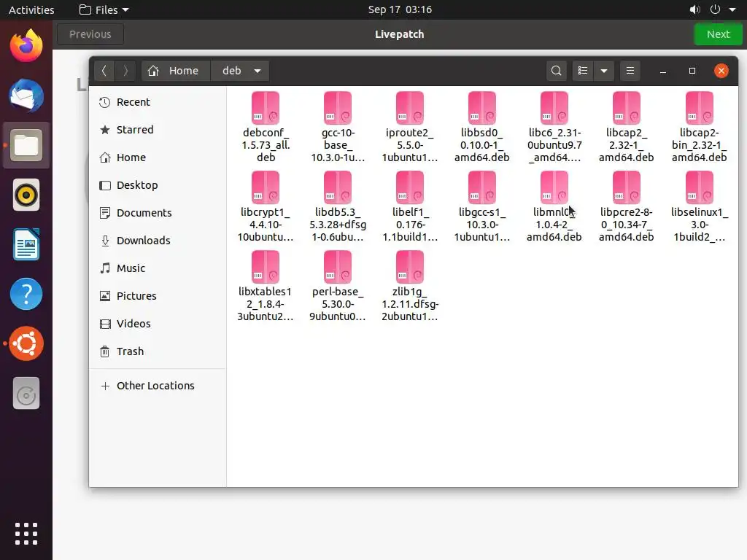This screenshot has width=747, height=560.
Task: Click Previous in the Livepatch window
Action: [90, 34]
